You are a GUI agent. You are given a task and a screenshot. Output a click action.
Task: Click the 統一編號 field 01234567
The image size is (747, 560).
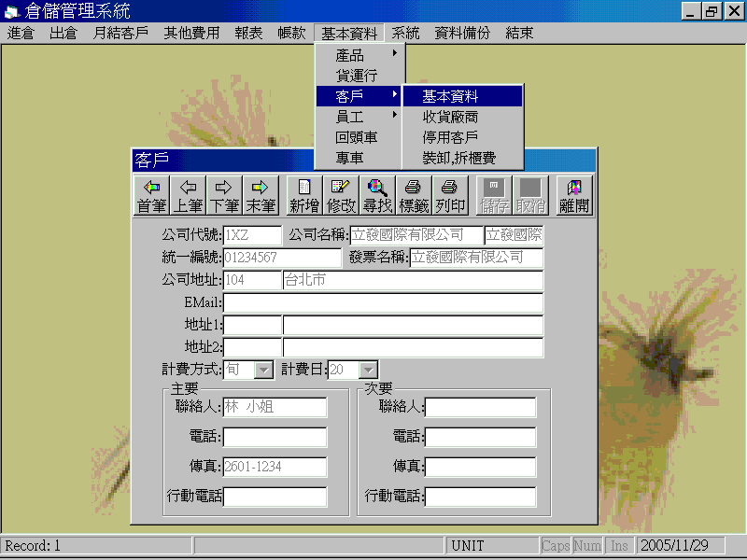pyautogui.click(x=283, y=258)
